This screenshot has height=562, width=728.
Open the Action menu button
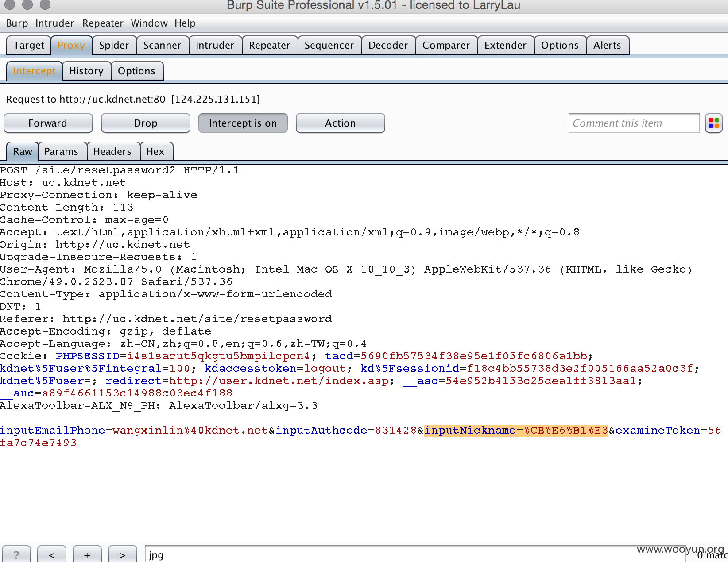tap(340, 123)
